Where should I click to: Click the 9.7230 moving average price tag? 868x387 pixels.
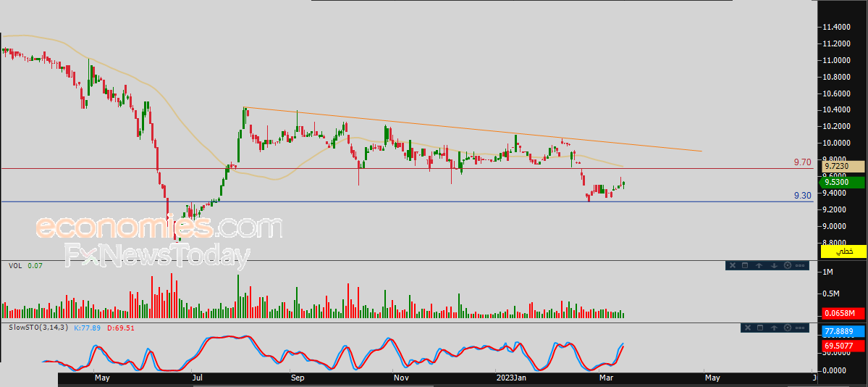tap(843, 166)
